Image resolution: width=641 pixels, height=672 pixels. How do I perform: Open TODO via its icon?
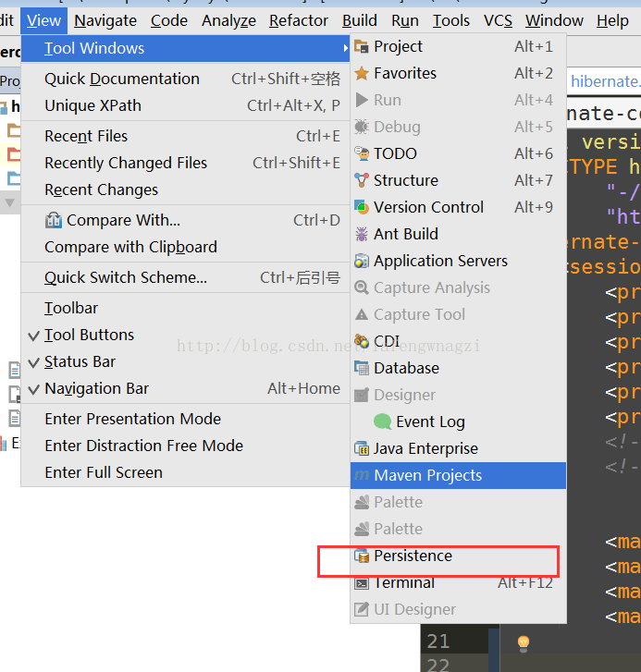362,153
